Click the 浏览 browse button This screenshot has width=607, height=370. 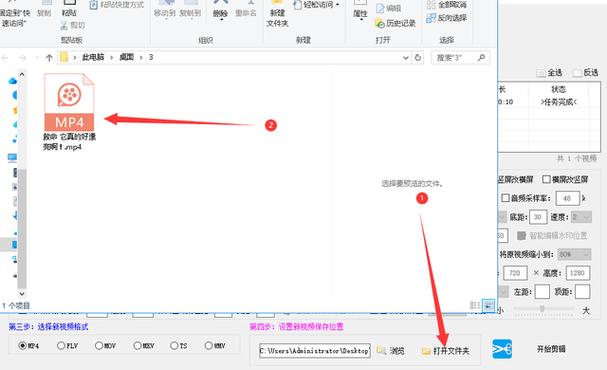click(x=391, y=351)
